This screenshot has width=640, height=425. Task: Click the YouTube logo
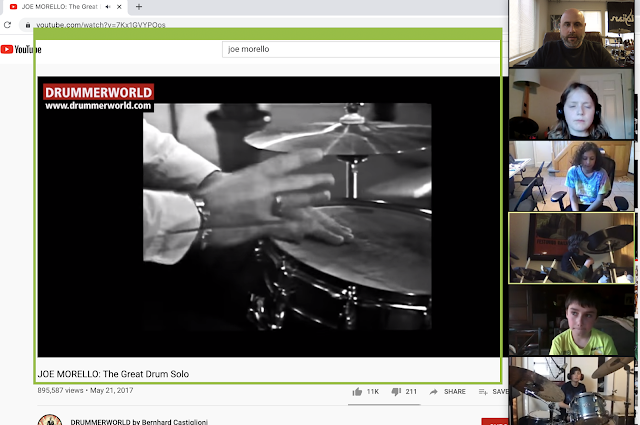21,49
